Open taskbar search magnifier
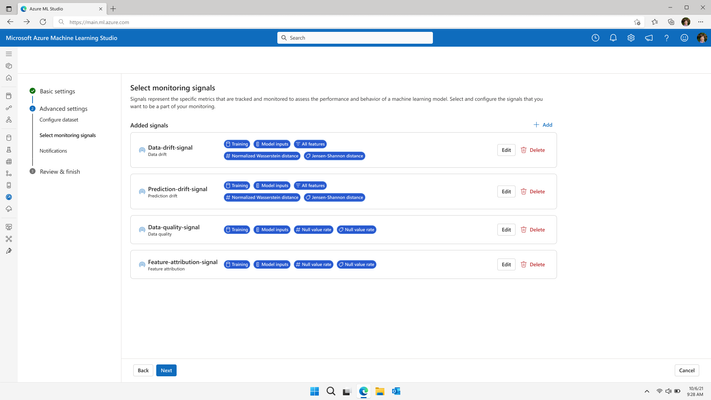The width and height of the screenshot is (711, 400). coord(331,391)
